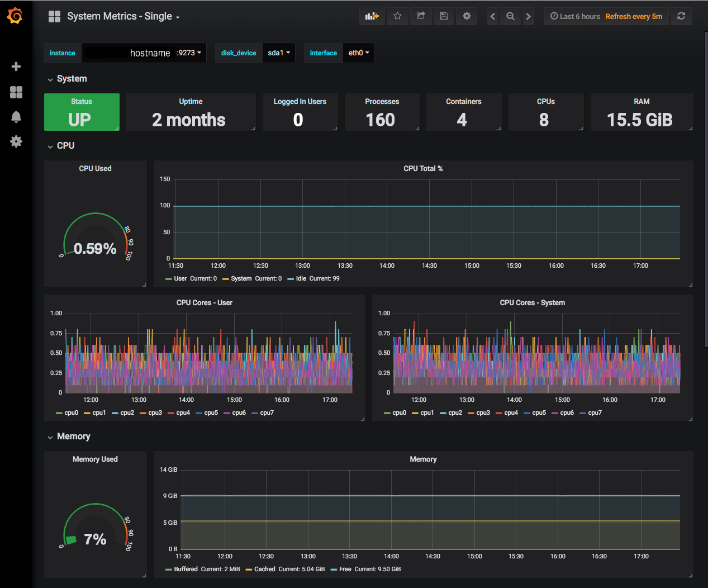Zoom out the time range
The height and width of the screenshot is (588, 708).
pos(510,16)
